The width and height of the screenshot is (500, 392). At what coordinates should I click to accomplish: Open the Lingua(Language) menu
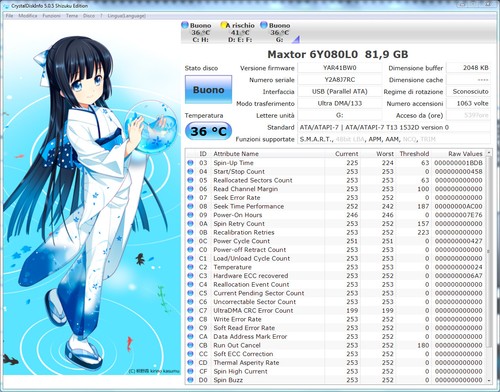coord(126,16)
